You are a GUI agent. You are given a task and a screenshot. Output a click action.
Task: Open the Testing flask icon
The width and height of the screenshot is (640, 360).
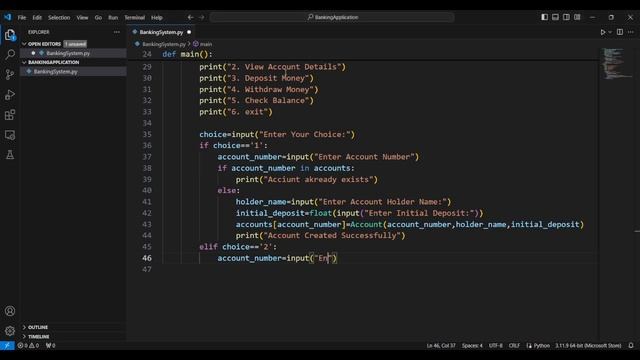(10, 155)
